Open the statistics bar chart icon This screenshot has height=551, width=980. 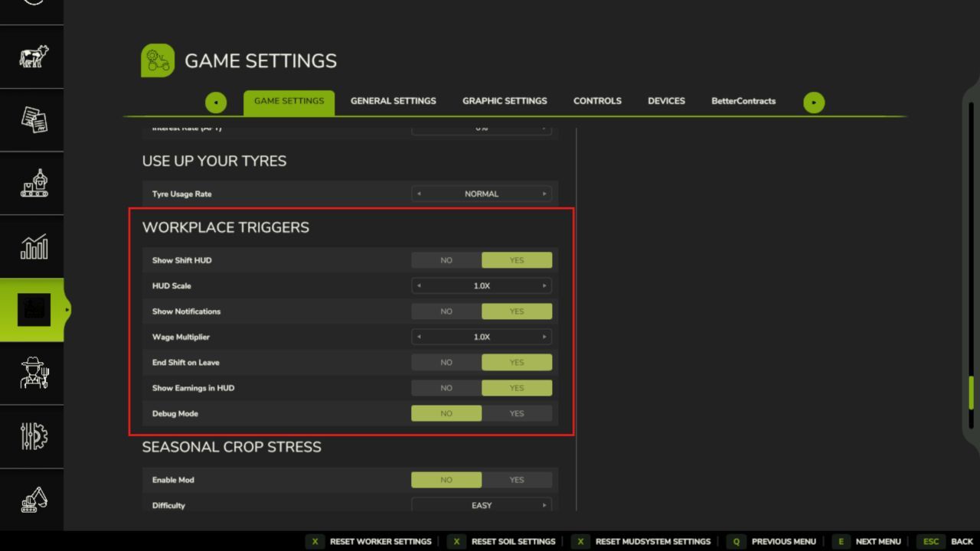[x=33, y=246]
